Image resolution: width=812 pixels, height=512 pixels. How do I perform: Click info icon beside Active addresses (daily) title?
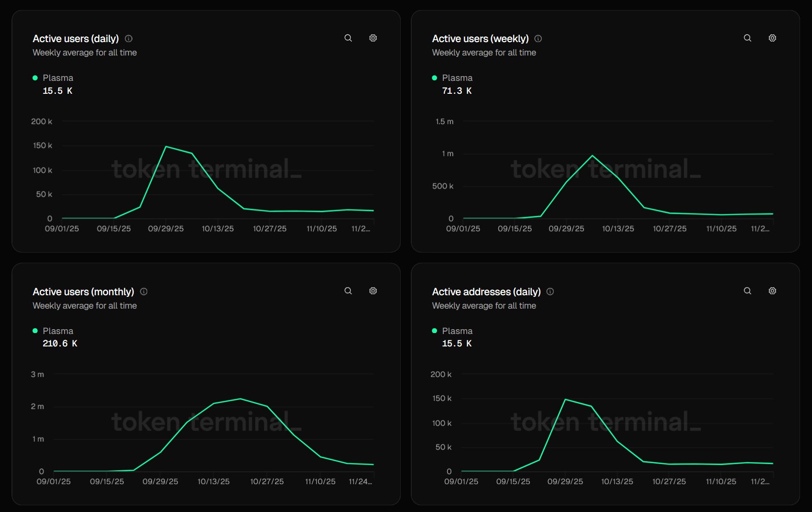click(x=550, y=291)
